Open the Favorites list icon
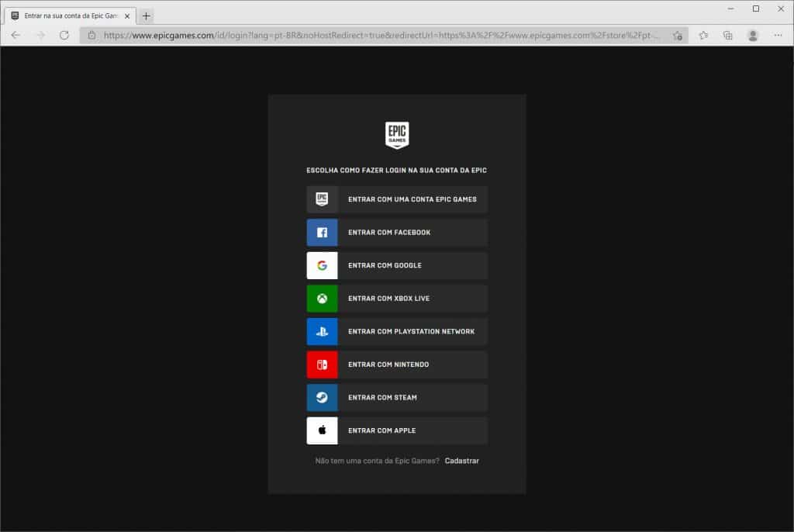The width and height of the screenshot is (794, 532). pyautogui.click(x=703, y=36)
